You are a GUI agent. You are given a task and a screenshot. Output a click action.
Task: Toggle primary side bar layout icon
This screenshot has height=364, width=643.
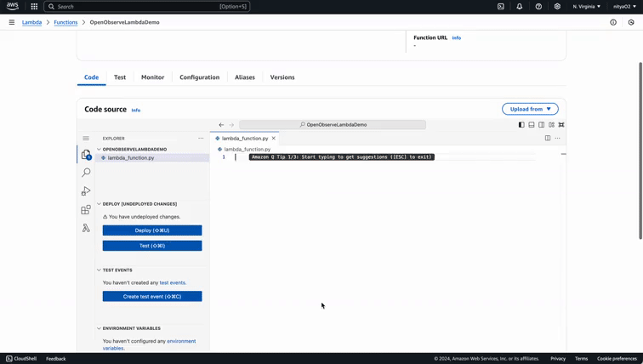click(x=521, y=125)
